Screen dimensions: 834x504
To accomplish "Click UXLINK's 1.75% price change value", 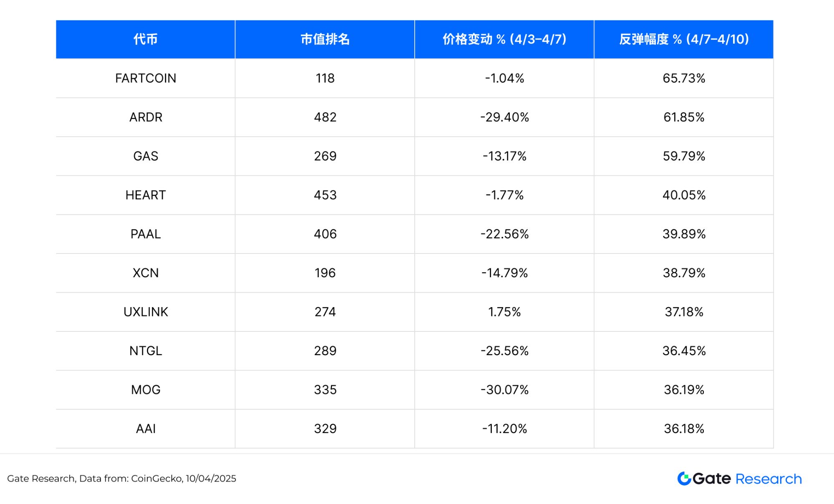I will click(x=504, y=312).
